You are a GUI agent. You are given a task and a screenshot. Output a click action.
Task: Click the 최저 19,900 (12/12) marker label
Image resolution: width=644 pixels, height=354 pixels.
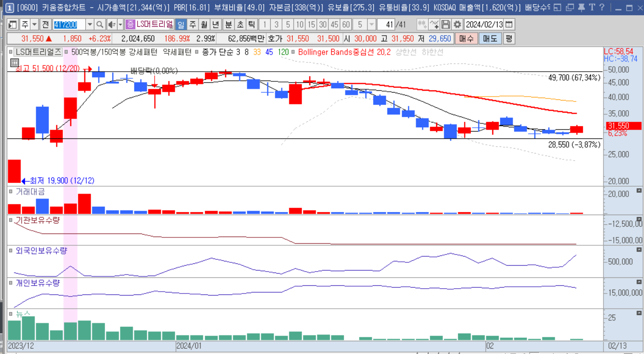pyautogui.click(x=62, y=180)
